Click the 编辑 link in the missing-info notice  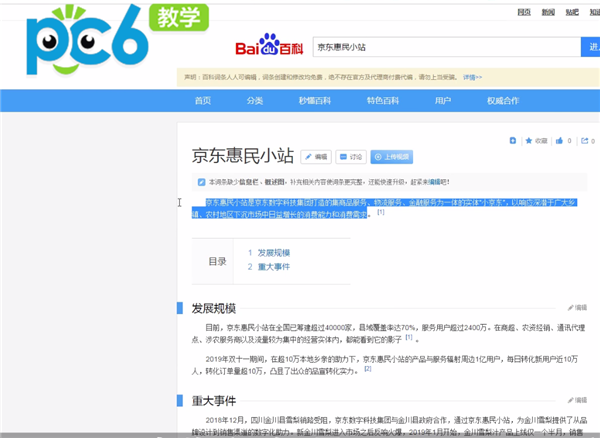coord(435,182)
